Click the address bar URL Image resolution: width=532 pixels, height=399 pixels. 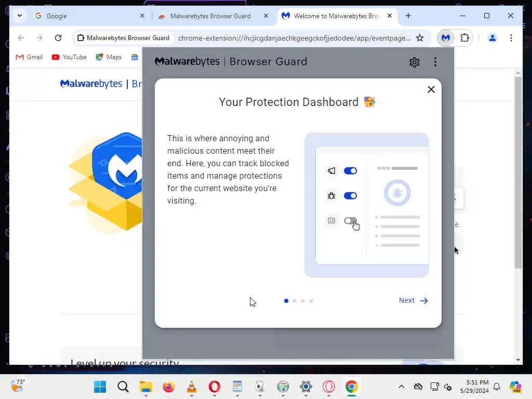coord(294,38)
